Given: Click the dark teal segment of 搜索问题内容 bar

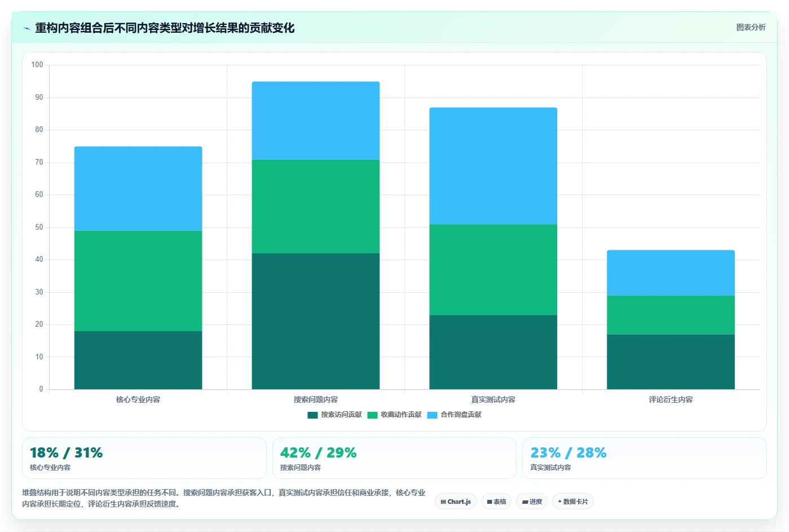Looking at the screenshot, I should (x=316, y=321).
